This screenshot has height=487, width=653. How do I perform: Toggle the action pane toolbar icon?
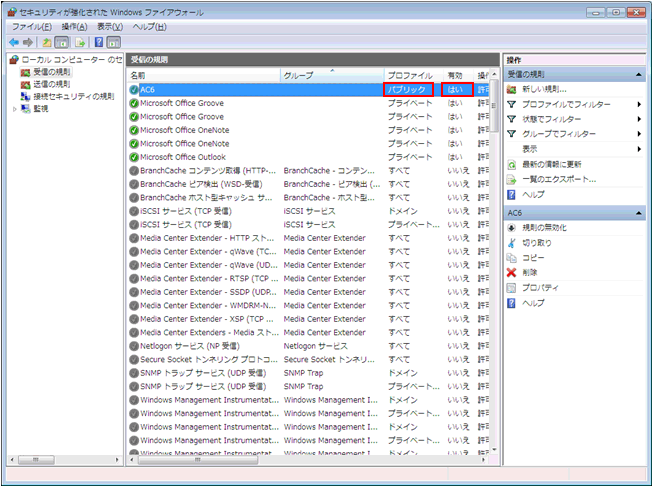pyautogui.click(x=114, y=42)
